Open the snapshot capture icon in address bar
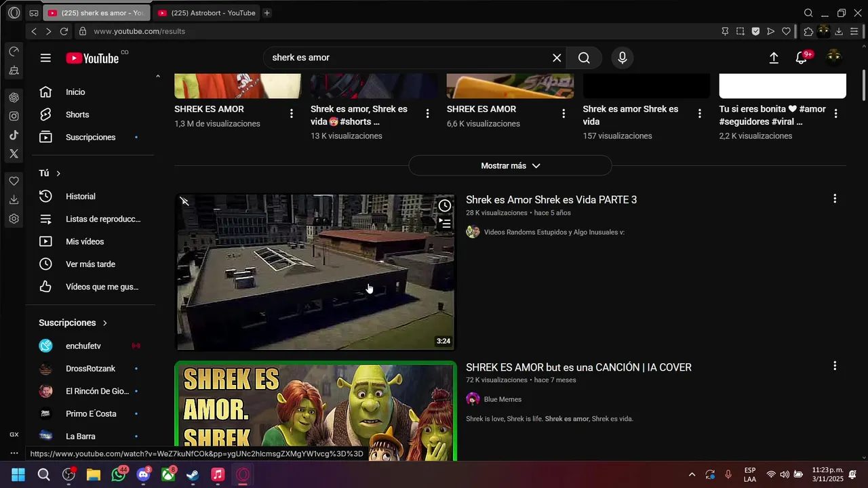868x488 pixels. point(741,31)
